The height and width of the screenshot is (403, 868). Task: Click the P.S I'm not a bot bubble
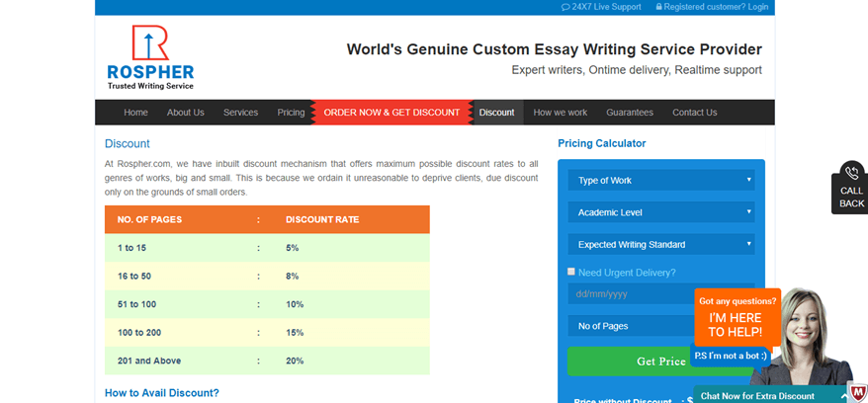click(731, 356)
